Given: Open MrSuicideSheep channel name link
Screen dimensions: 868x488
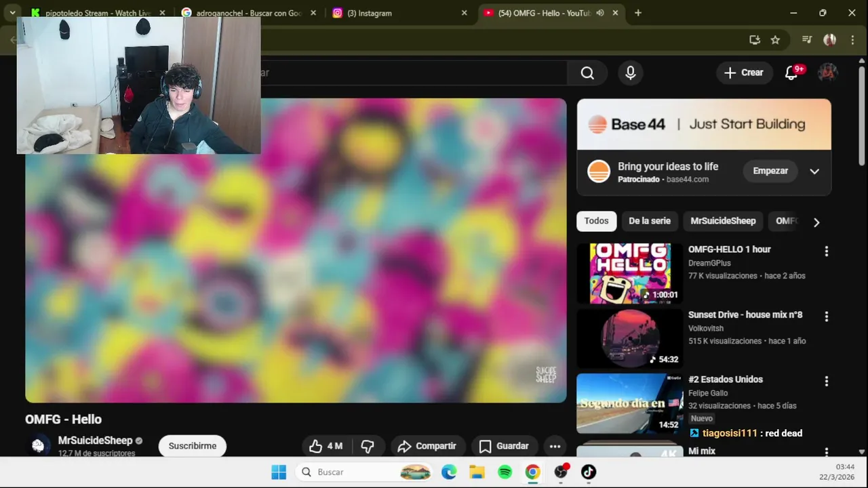Looking at the screenshot, I should pyautogui.click(x=95, y=441).
